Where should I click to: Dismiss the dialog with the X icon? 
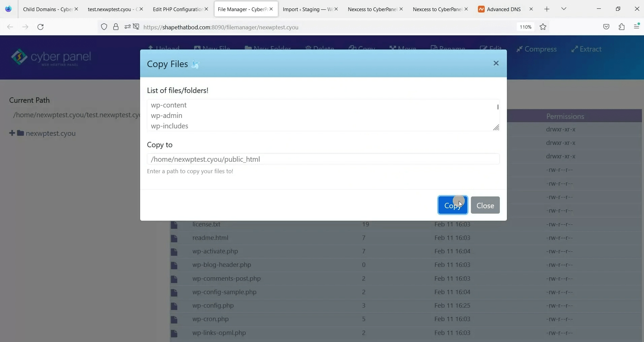496,63
